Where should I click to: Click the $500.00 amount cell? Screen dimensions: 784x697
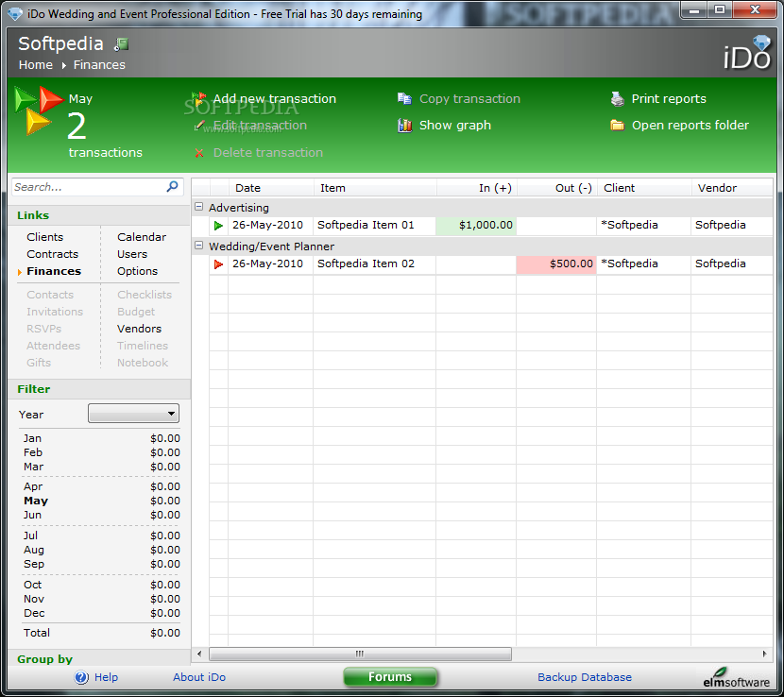(x=556, y=264)
